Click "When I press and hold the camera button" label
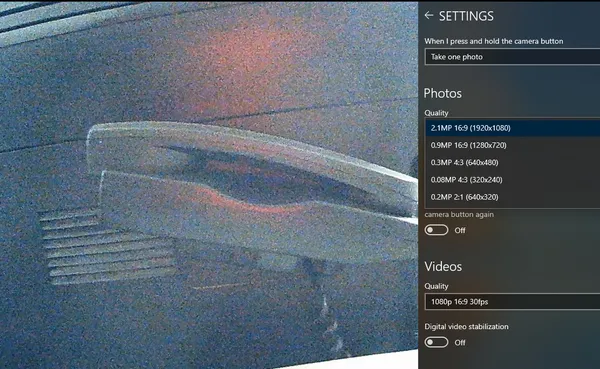This screenshot has height=369, width=600. click(x=494, y=41)
